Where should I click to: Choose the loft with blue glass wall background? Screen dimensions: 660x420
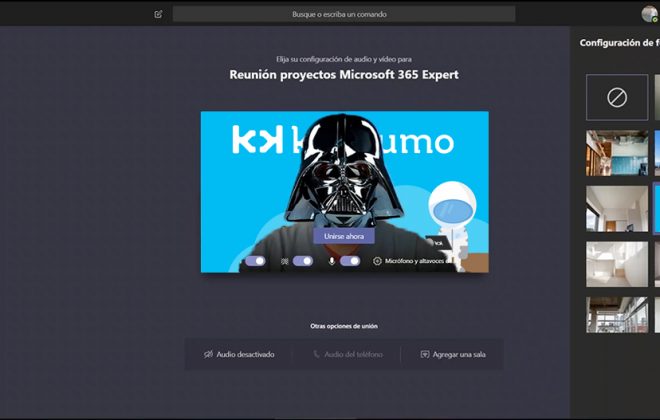(617, 153)
